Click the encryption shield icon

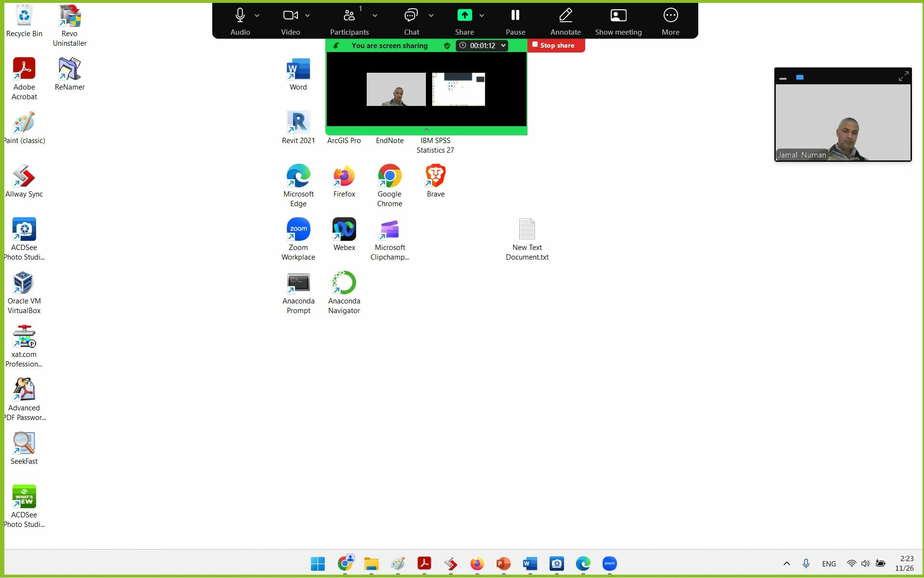click(x=447, y=46)
